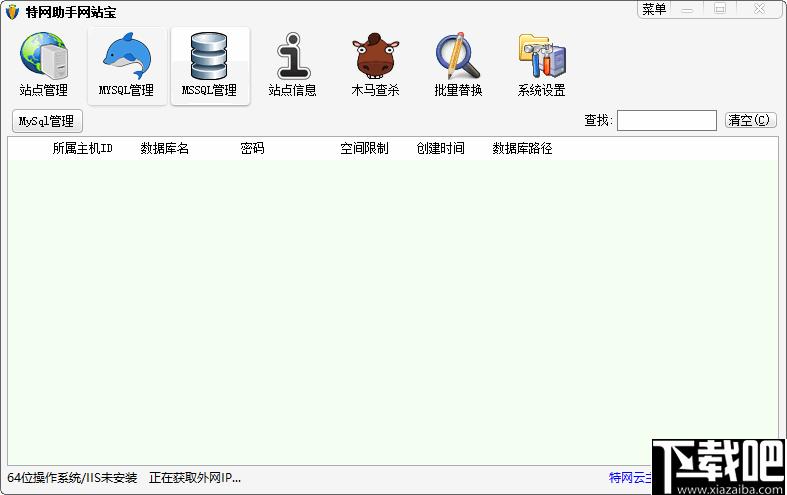The width and height of the screenshot is (787, 495).
Task: Sort by 所属主机ID column header
Action: coord(82,148)
